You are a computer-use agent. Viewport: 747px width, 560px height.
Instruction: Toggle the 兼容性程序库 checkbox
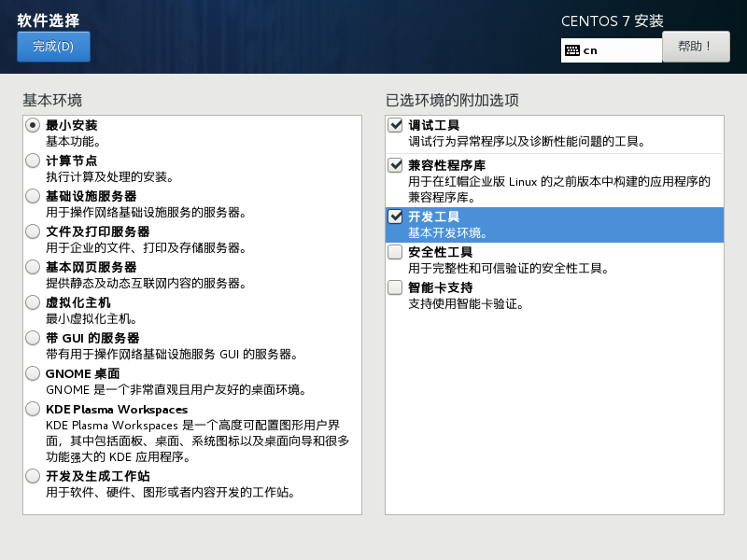pyautogui.click(x=395, y=166)
